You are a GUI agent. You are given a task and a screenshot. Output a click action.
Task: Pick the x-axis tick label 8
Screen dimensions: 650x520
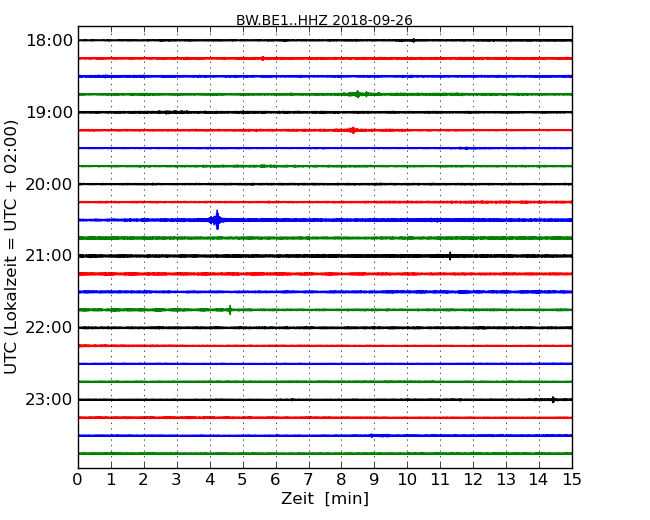point(341,480)
